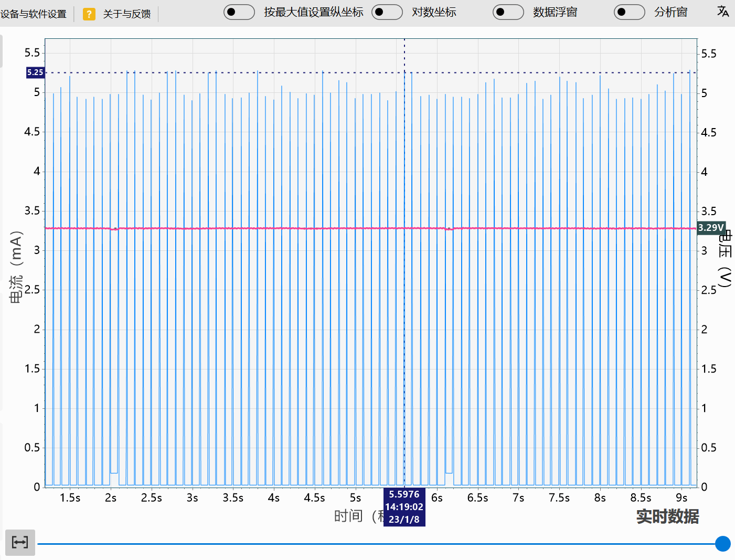
Task: Click the 3.29V voltage value tag
Action: click(711, 228)
